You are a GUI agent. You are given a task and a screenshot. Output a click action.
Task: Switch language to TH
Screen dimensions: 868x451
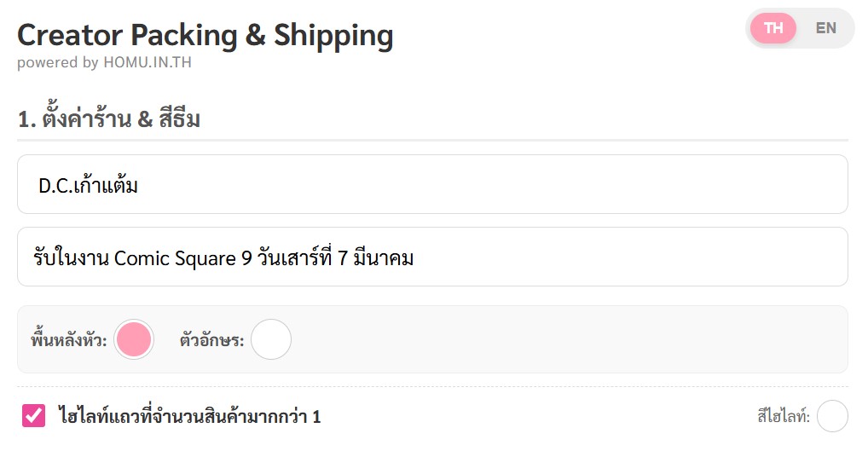(773, 28)
